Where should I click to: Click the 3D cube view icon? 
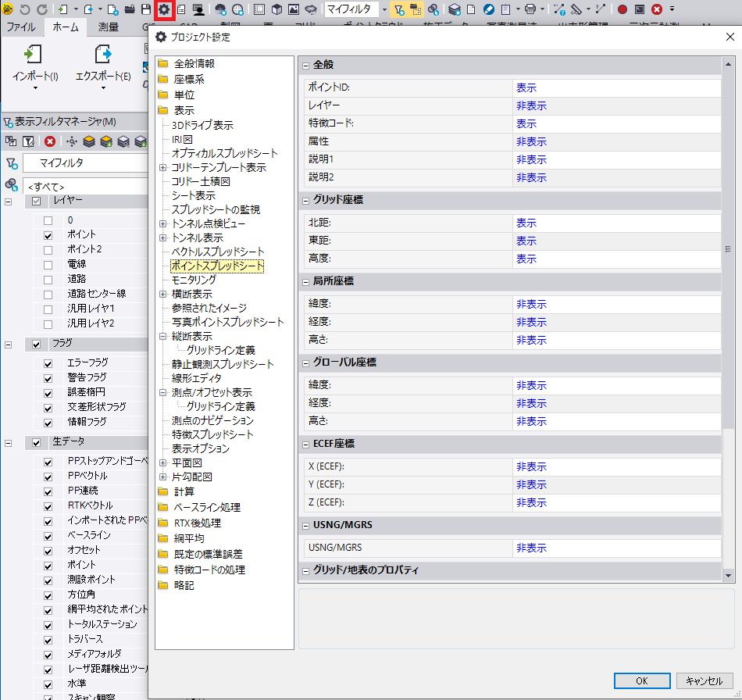coord(276,9)
